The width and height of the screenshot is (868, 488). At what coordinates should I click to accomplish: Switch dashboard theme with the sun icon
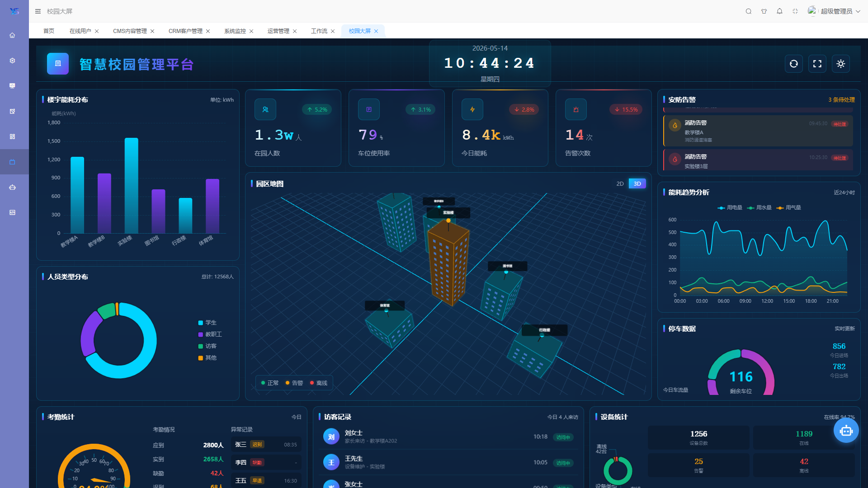[x=841, y=64]
